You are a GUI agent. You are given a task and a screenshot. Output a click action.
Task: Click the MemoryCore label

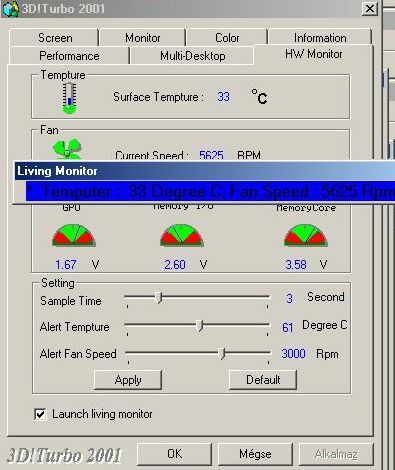coord(306,208)
